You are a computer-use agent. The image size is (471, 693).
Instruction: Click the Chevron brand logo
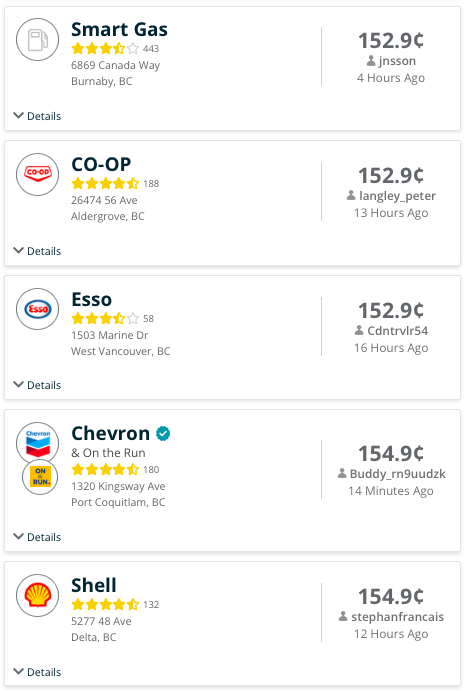click(x=38, y=442)
